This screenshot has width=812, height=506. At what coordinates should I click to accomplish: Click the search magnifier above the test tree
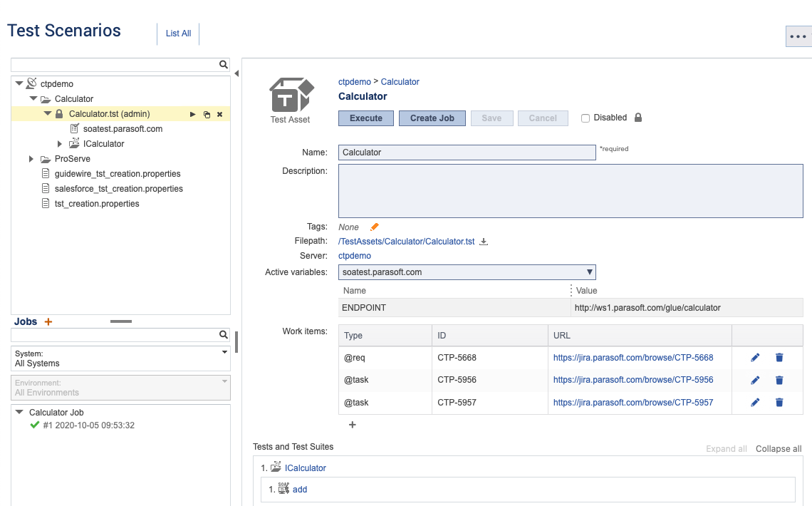click(223, 64)
